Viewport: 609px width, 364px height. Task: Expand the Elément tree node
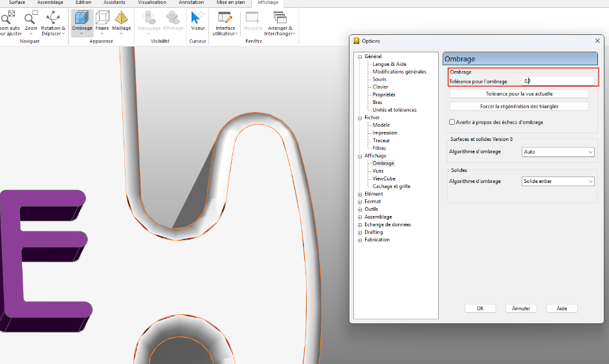(x=360, y=194)
